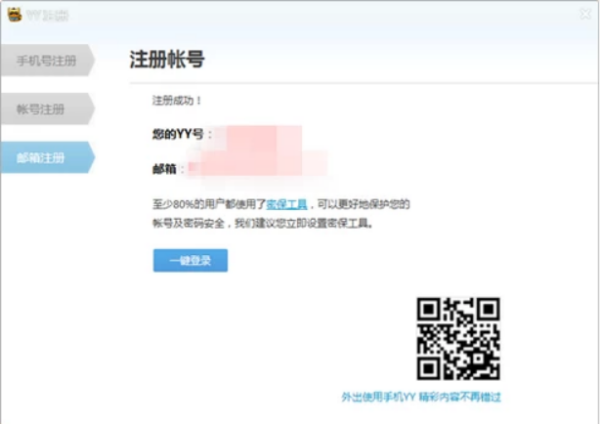Click text 帐号及密码安全，我们建议您立即设置密保工具

click(x=261, y=223)
